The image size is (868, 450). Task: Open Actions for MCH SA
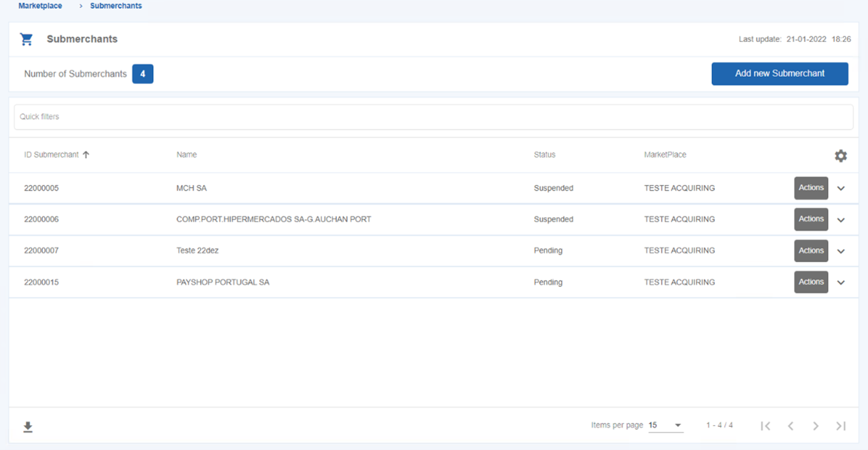810,188
